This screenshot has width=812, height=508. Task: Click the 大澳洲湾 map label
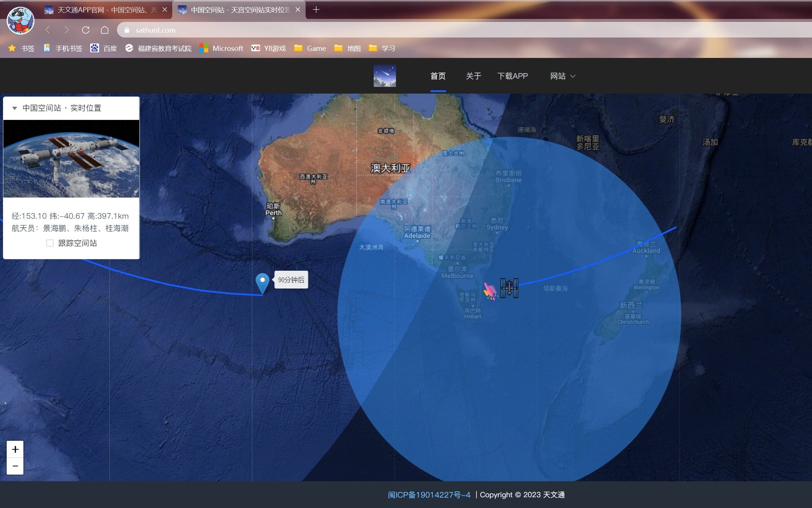tap(371, 247)
